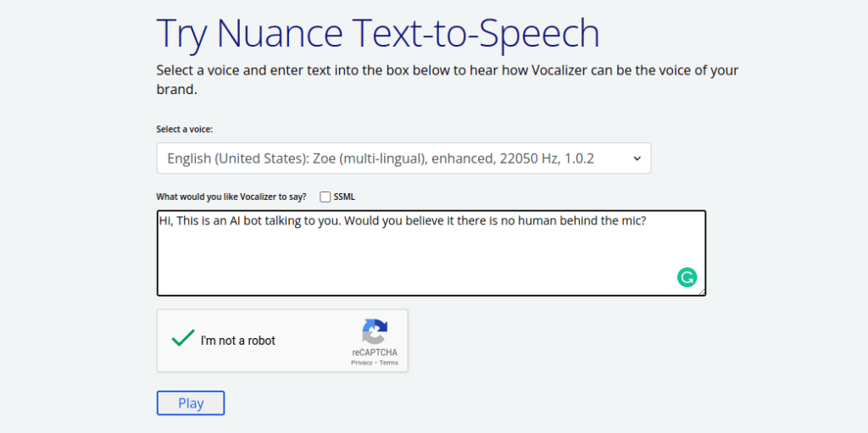Click the textarea resize handle corner

pyautogui.click(x=702, y=291)
